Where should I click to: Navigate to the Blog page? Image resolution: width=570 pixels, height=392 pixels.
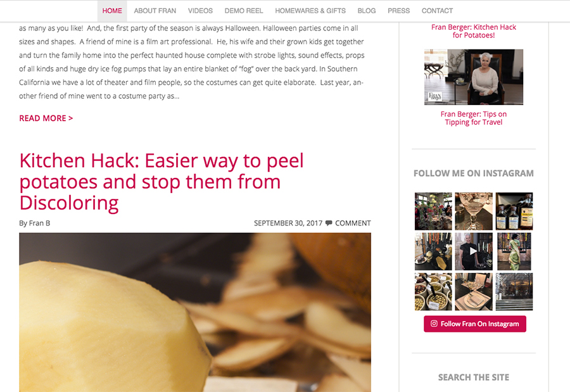coord(367,11)
